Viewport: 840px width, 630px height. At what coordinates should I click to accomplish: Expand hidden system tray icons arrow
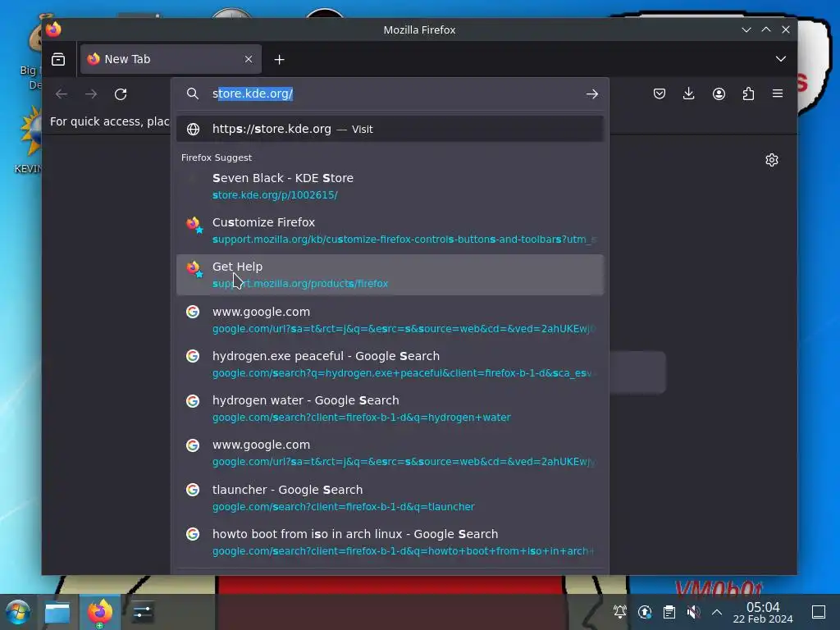tap(717, 612)
